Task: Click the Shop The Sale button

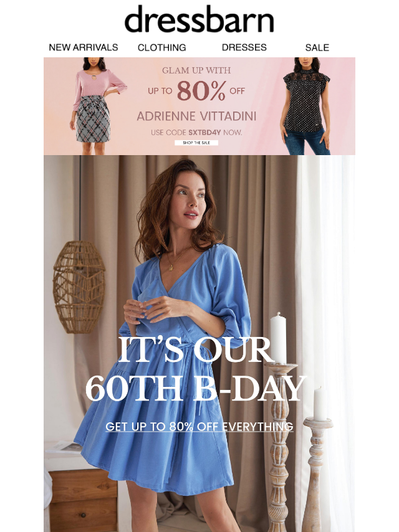Action: click(196, 143)
